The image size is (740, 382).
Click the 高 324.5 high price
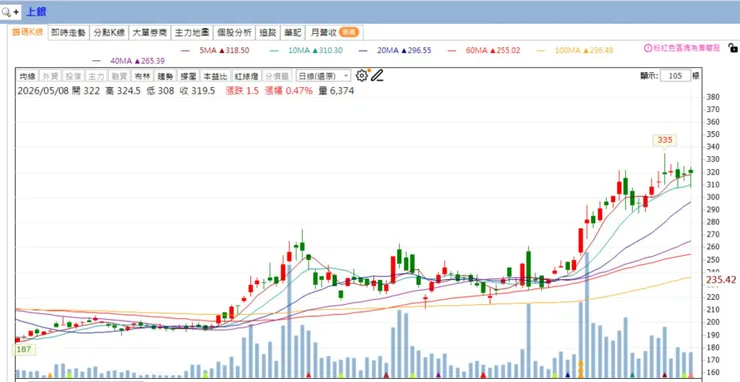123,91
